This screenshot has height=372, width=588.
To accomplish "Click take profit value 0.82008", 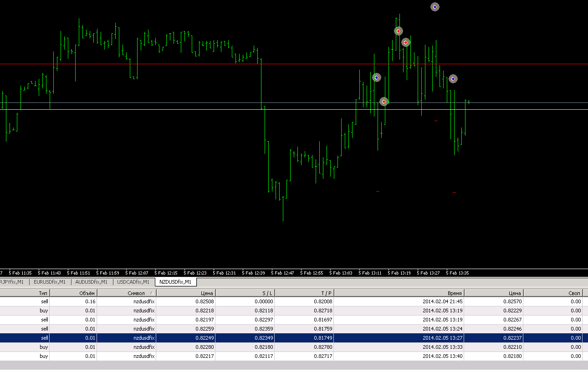I will (x=323, y=301).
